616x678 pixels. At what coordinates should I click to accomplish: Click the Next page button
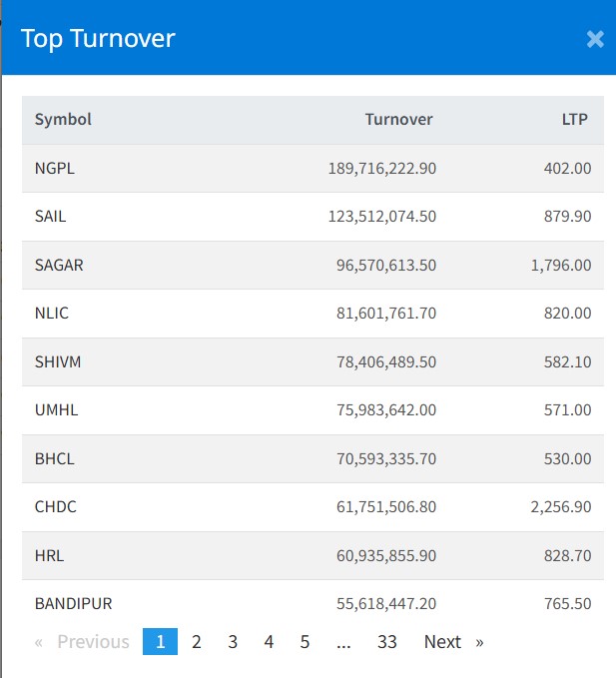[452, 642]
